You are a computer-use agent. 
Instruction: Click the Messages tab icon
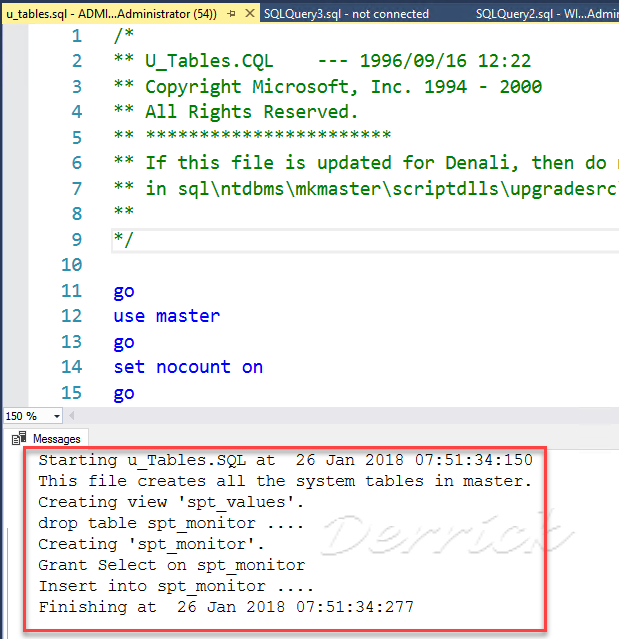tap(19, 438)
